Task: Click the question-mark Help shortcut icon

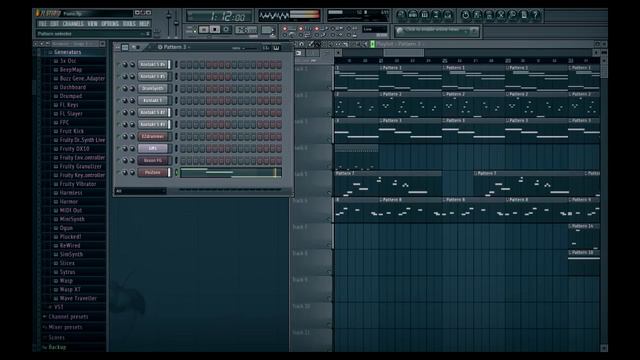Action: [x=536, y=16]
